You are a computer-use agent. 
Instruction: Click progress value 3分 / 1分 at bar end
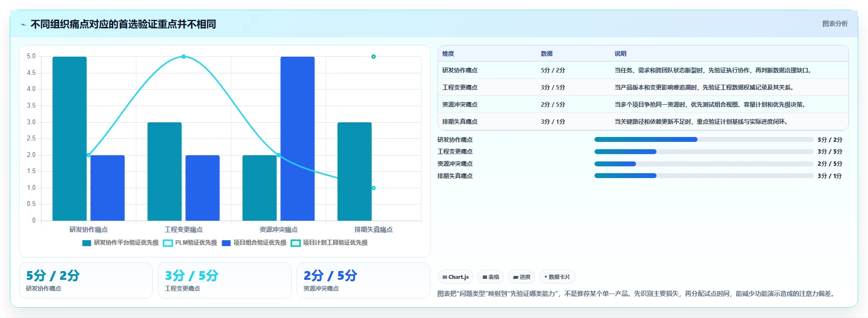830,176
